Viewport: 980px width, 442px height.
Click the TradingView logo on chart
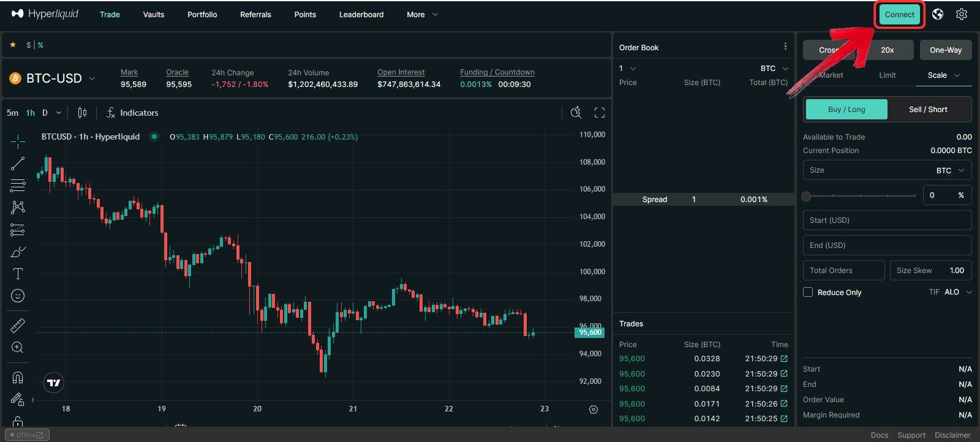click(x=54, y=383)
